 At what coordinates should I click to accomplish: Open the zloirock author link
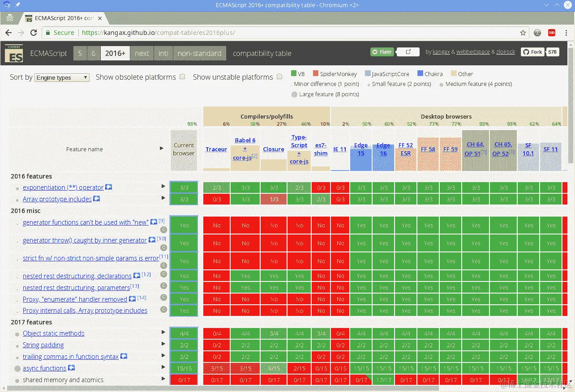pyautogui.click(x=506, y=52)
